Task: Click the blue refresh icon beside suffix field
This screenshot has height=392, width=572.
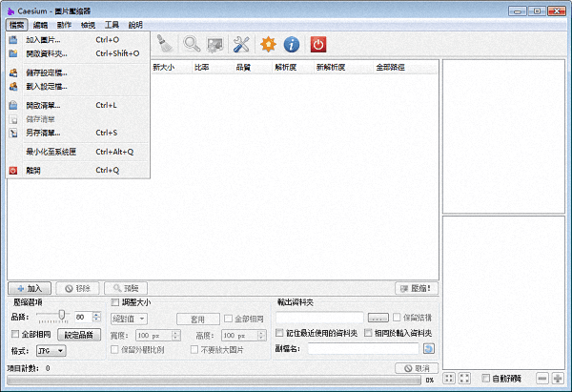Action: [429, 348]
